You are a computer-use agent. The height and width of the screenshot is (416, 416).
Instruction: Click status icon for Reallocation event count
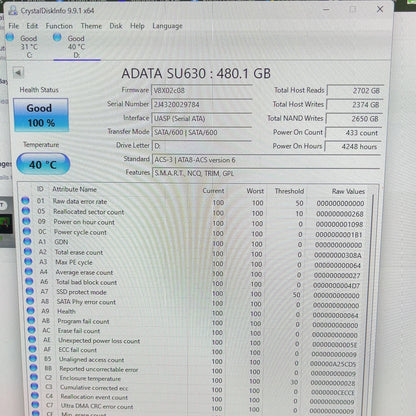pos(35,396)
